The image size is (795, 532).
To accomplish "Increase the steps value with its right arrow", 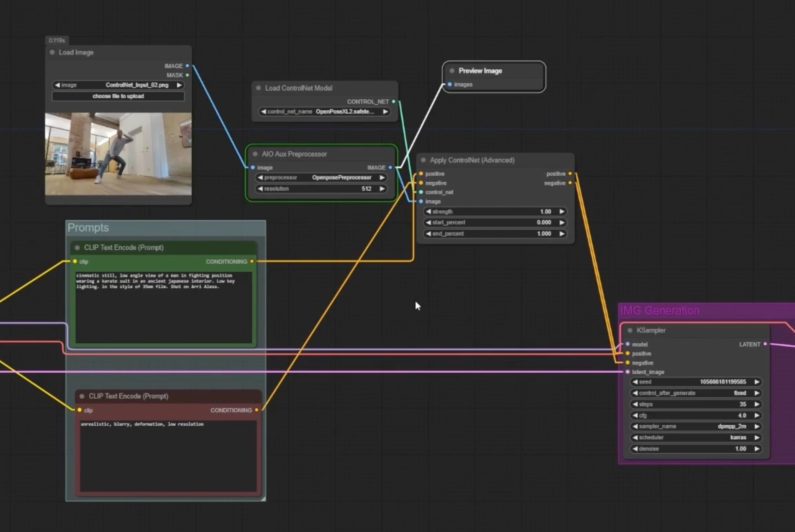I will [757, 404].
